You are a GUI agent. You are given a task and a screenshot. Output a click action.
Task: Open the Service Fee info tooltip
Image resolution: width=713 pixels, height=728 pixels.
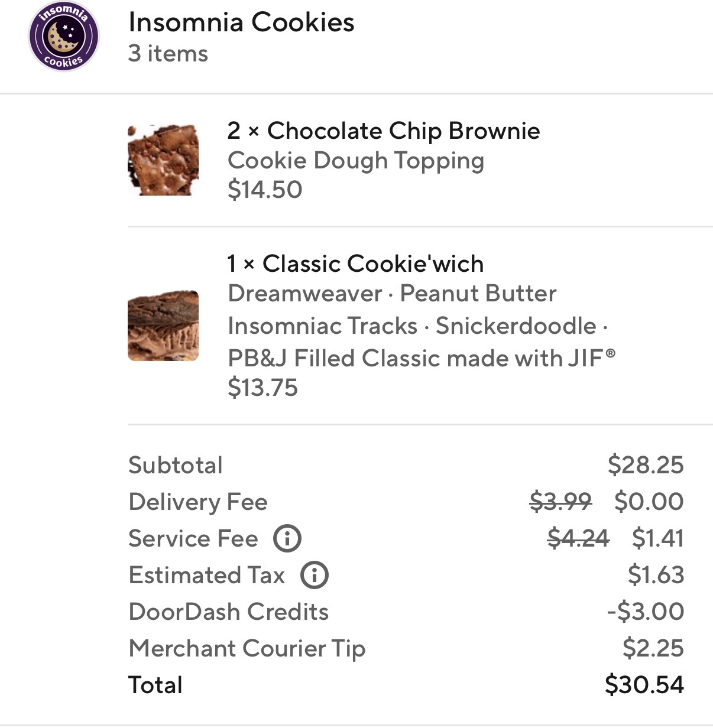(286, 538)
